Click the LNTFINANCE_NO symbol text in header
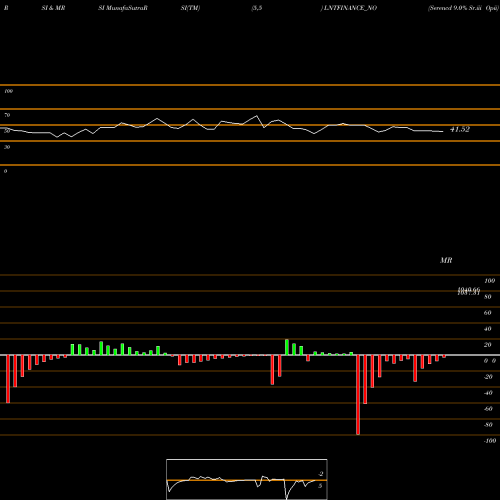The width and height of the screenshot is (500, 500). 350,8
